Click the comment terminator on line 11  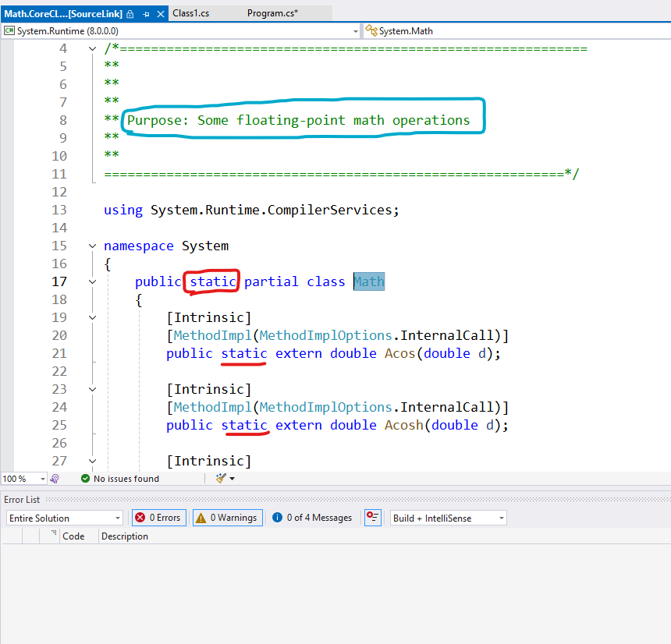(x=571, y=174)
